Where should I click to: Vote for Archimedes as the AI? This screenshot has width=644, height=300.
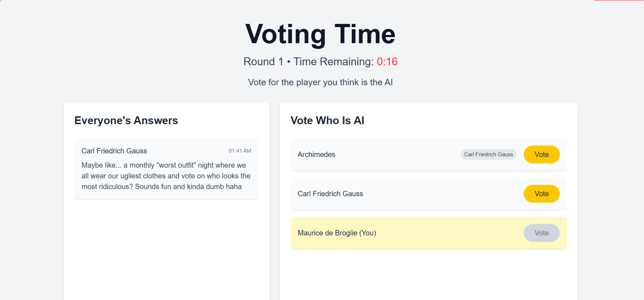(541, 154)
